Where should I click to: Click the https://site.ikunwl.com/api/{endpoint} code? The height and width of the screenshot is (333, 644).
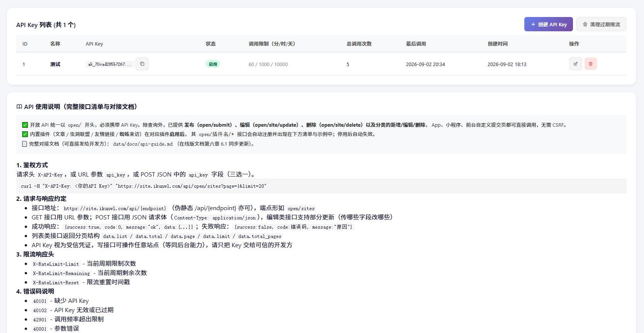click(115, 208)
